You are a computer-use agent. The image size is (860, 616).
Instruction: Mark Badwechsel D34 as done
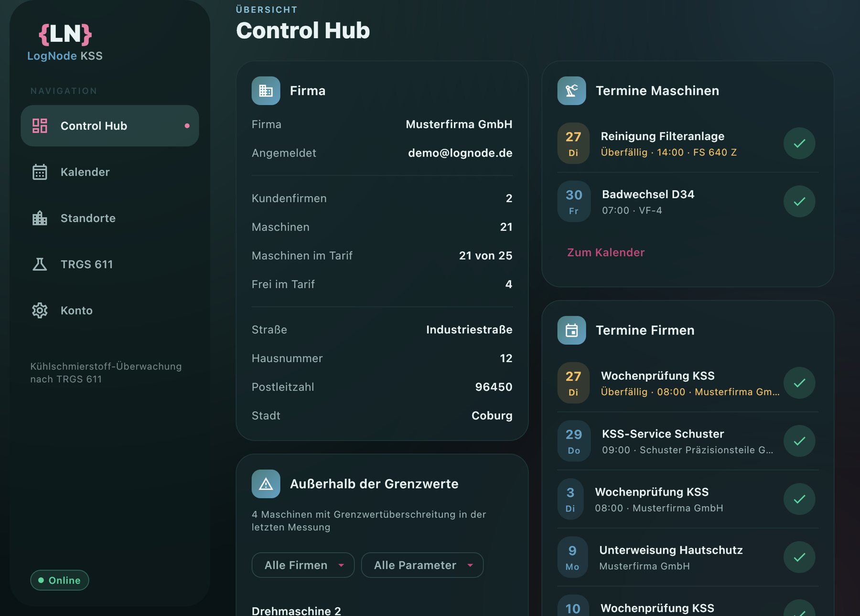point(799,202)
